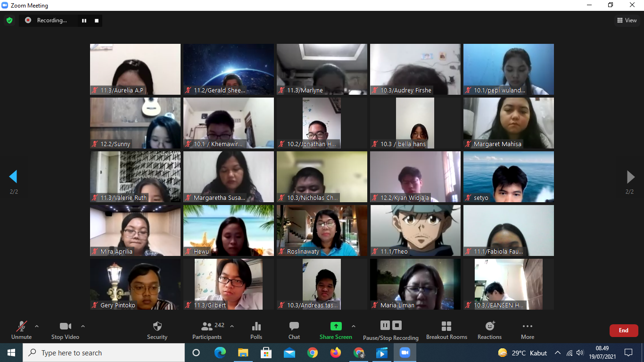The width and height of the screenshot is (644, 362).
Task: Unmute the microphone
Action: click(21, 327)
